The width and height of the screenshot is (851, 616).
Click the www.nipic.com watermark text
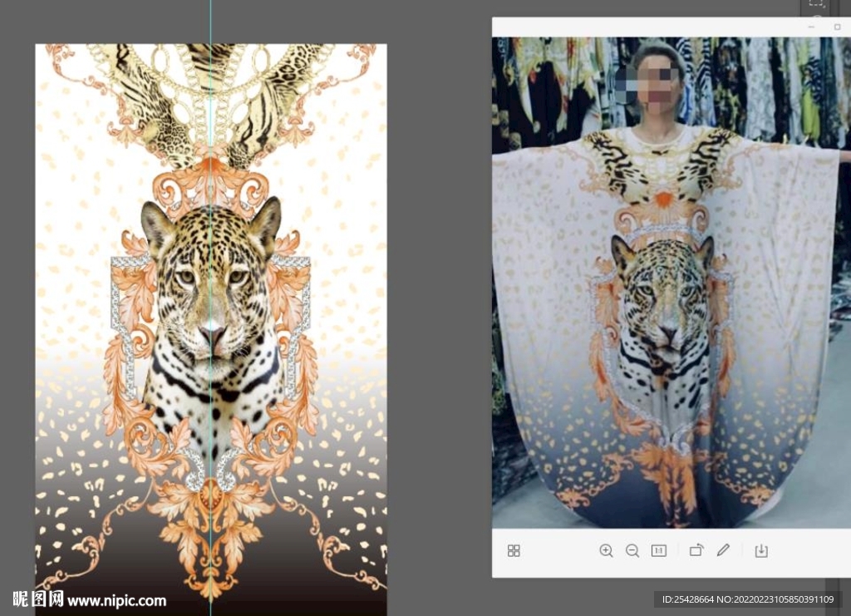pyautogui.click(x=116, y=600)
